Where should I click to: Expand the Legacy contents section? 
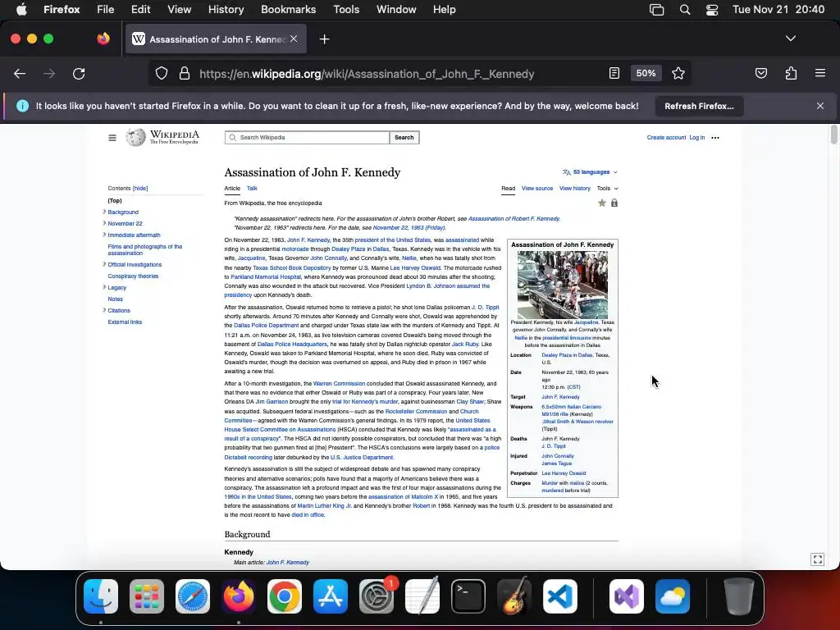click(104, 287)
